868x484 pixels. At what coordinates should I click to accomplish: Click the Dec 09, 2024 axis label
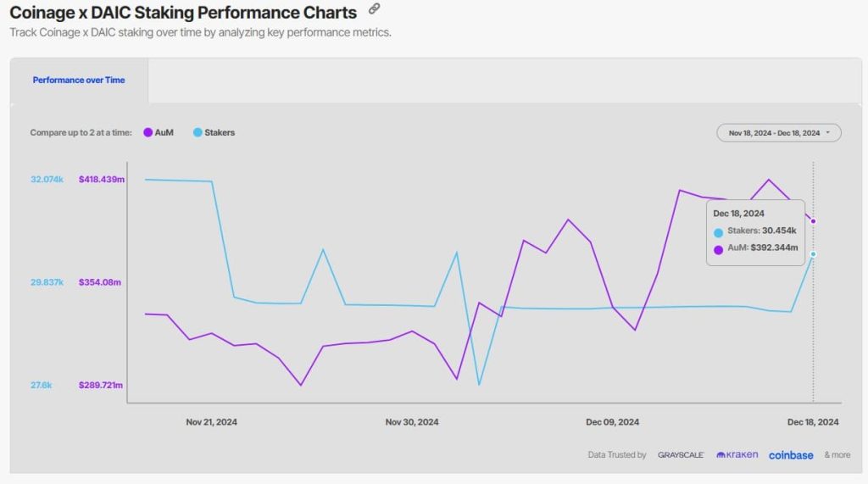(612, 422)
